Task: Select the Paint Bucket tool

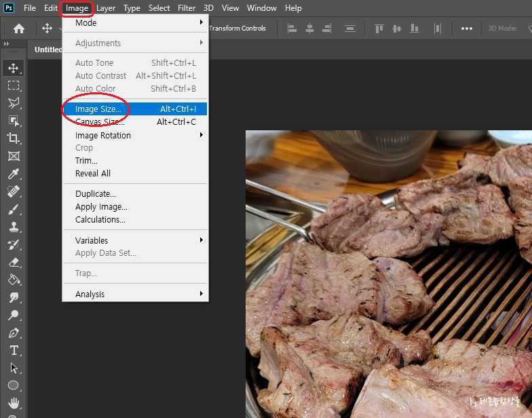Action: click(x=14, y=280)
